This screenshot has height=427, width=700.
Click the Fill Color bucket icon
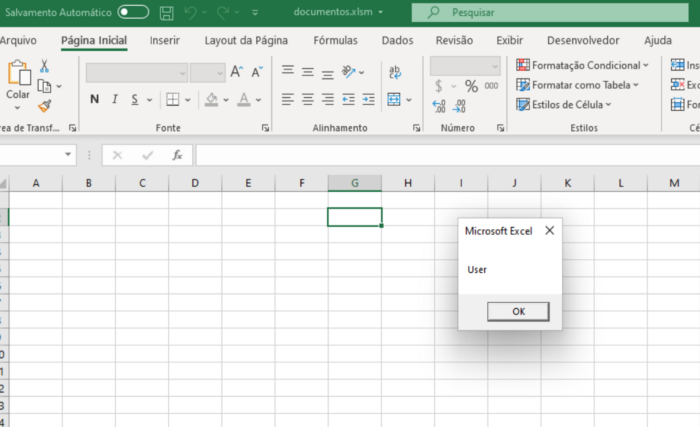(x=212, y=100)
